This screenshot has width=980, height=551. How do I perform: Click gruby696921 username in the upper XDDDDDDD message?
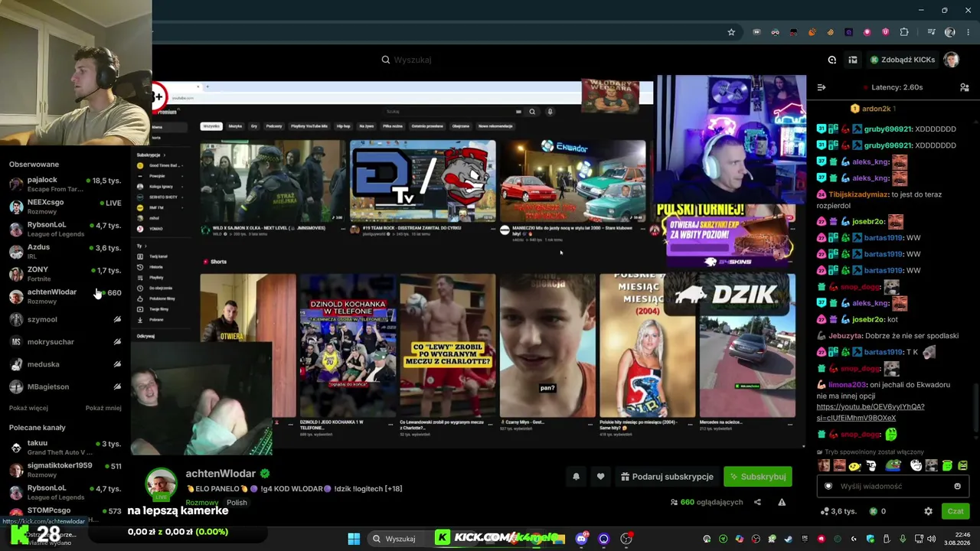(889, 129)
